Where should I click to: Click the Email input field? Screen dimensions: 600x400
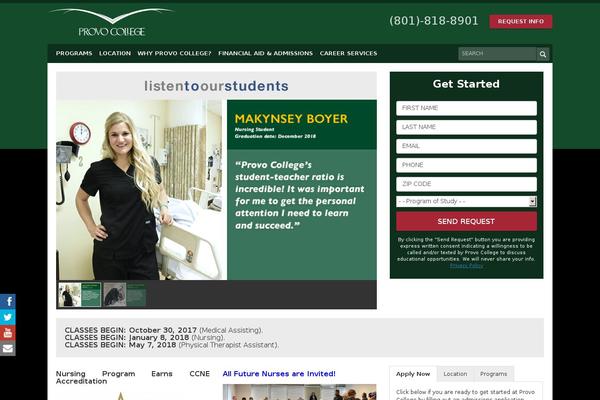(x=466, y=146)
